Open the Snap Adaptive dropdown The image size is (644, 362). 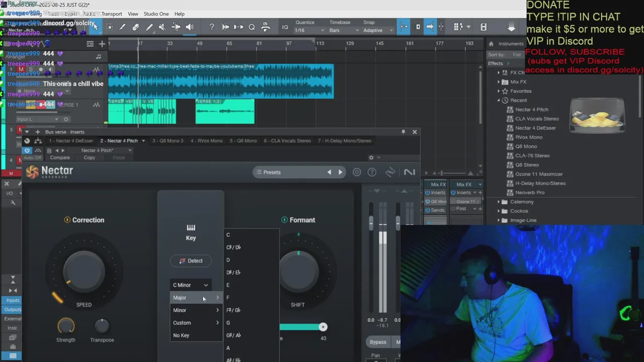[378, 31]
